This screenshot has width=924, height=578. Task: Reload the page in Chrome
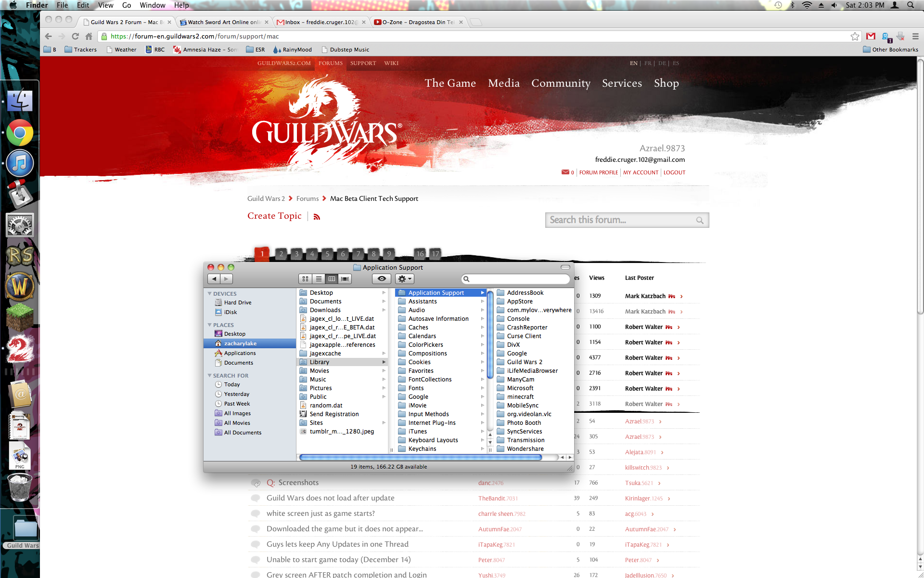75,36
